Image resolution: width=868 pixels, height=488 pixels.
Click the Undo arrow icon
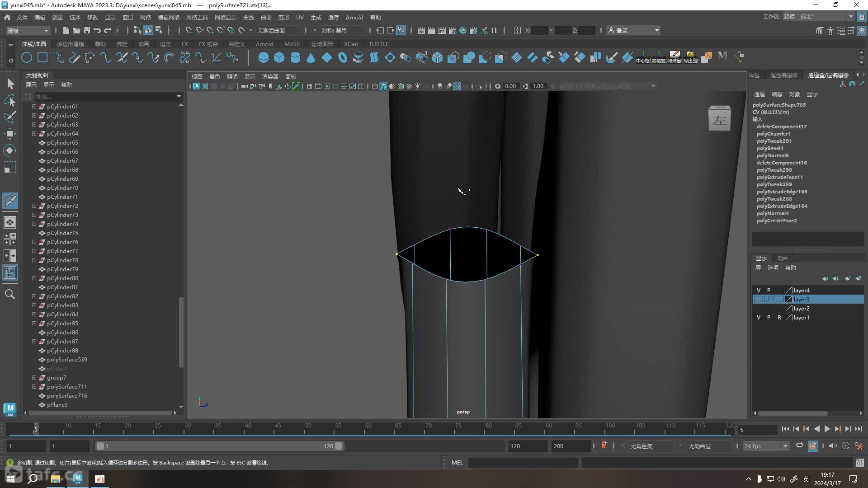click(97, 30)
